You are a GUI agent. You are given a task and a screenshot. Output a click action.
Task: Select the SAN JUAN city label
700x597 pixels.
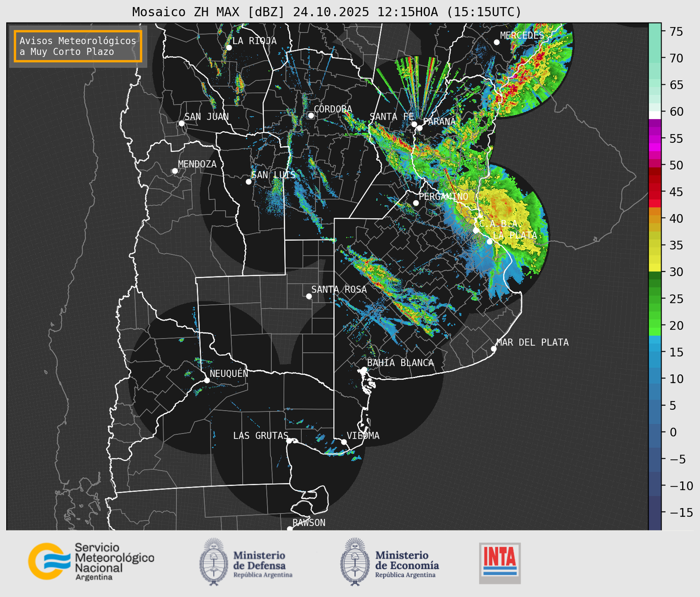[x=206, y=117]
